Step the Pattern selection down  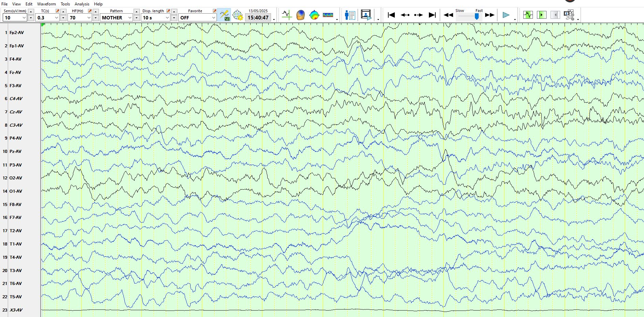coord(136,18)
